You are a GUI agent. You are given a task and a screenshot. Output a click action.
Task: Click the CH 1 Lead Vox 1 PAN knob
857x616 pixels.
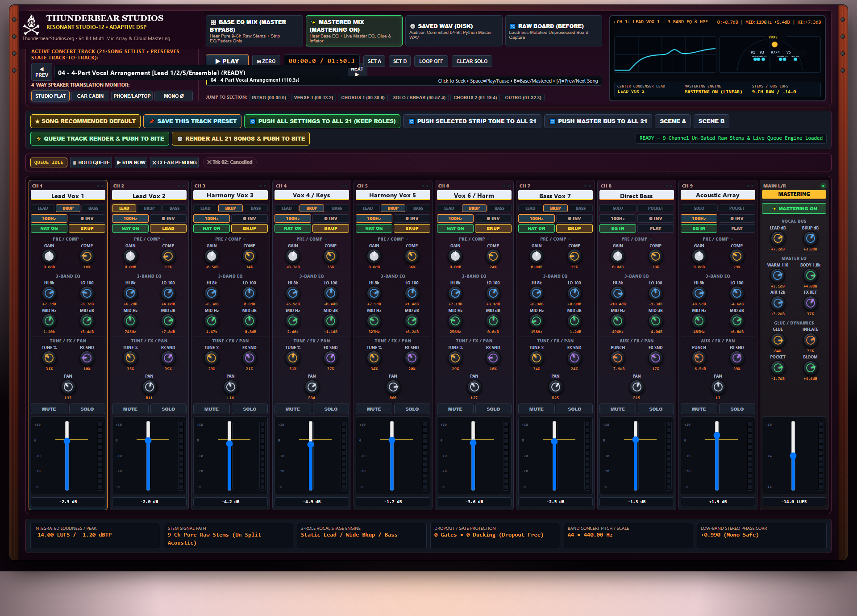tap(68, 387)
